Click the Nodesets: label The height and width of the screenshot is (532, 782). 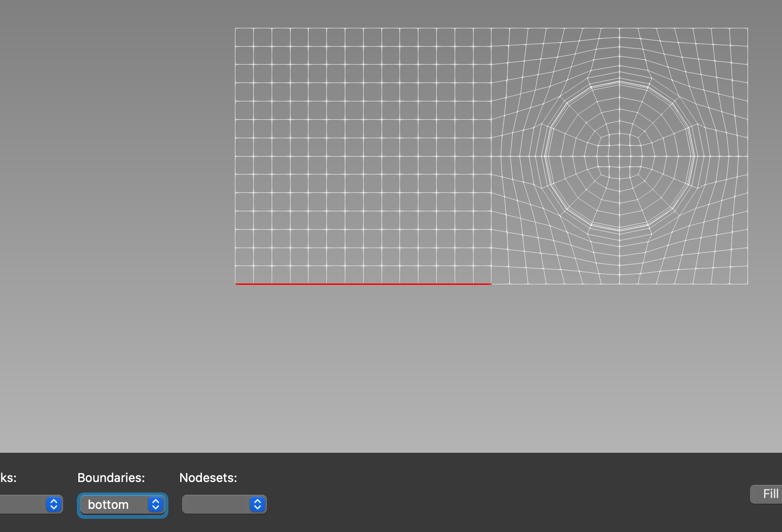[x=208, y=478]
